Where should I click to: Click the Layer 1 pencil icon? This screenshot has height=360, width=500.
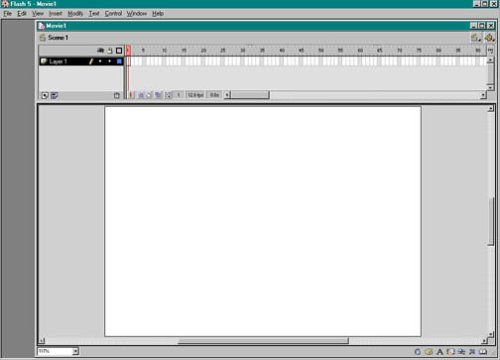[x=91, y=61]
